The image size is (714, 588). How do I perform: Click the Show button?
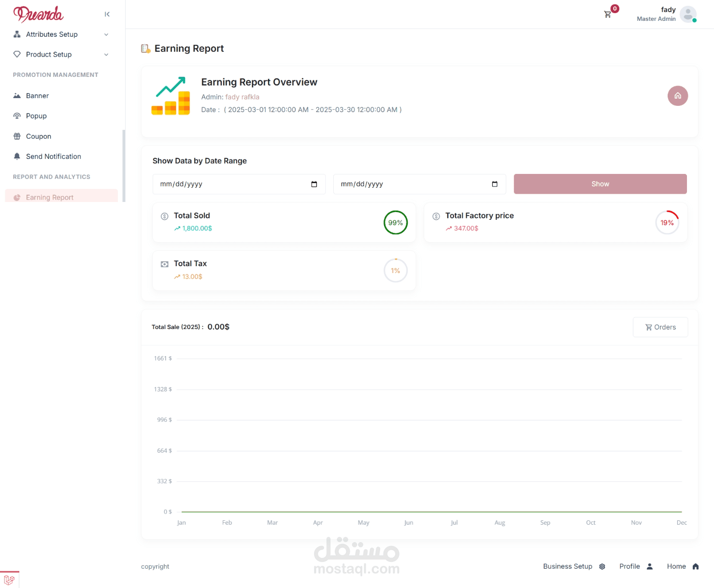click(600, 184)
